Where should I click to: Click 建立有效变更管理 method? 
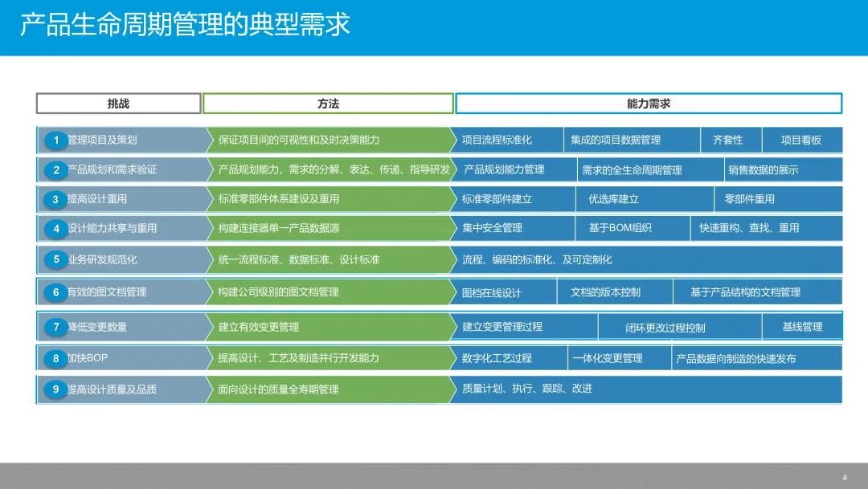[330, 327]
